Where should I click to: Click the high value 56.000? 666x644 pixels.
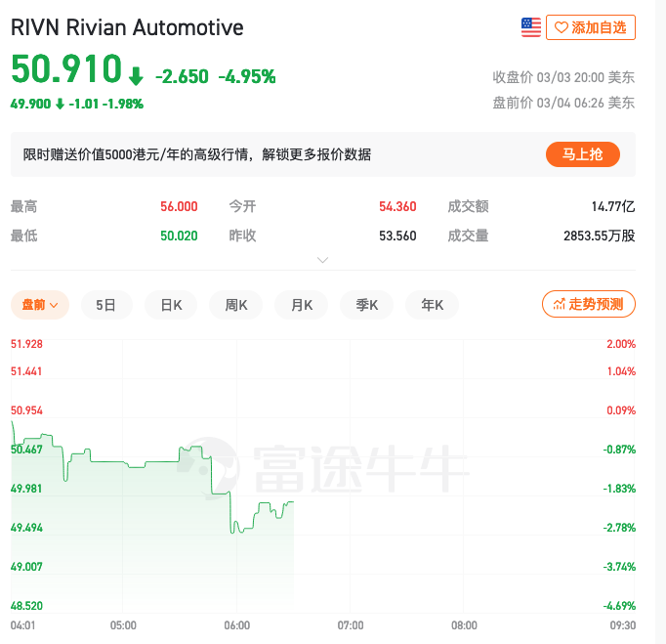click(179, 206)
